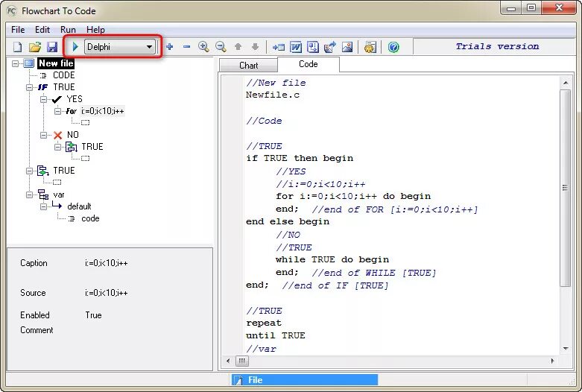This screenshot has width=582, height=392.
Task: Click the code editor's scroll down arrow
Action: coord(566,349)
